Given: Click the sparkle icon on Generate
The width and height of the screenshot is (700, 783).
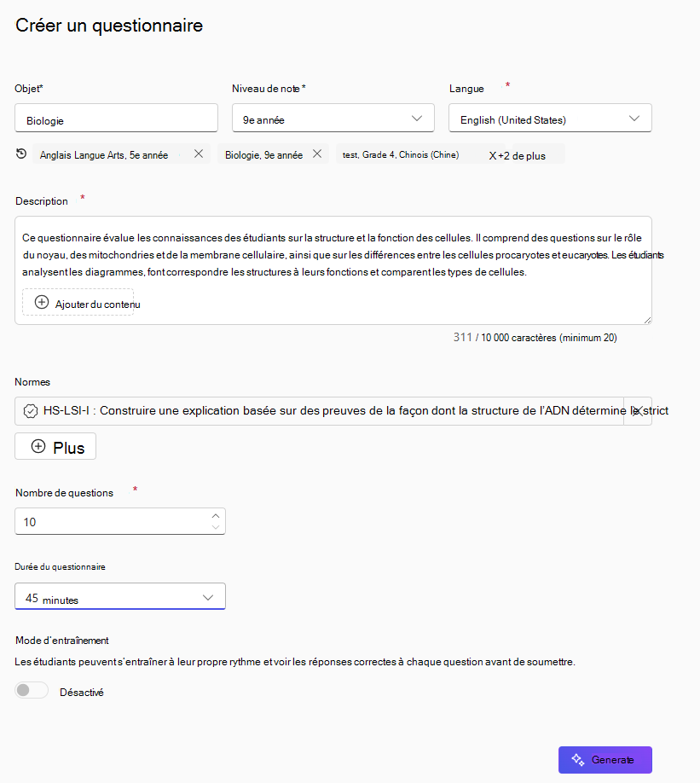Looking at the screenshot, I should pos(578,760).
